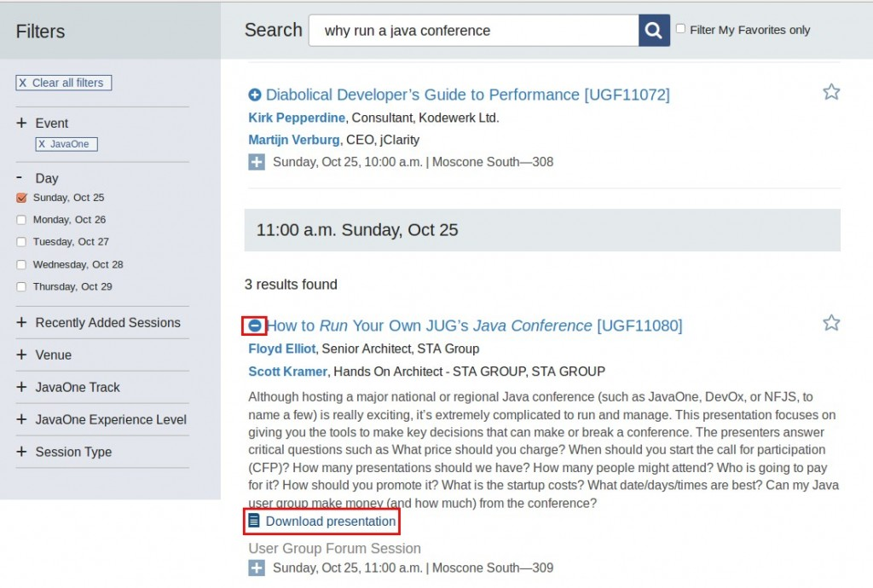Expand the Recently Added Sessions filter

point(21,322)
